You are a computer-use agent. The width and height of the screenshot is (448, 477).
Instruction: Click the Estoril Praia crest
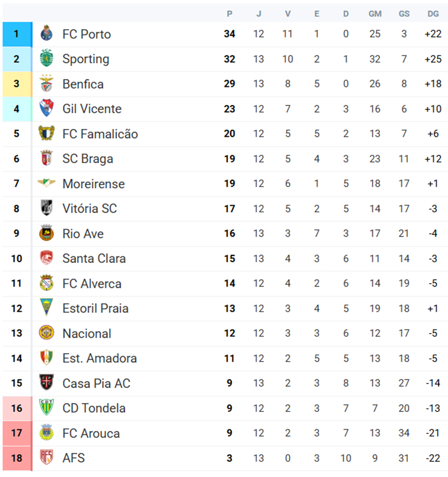click(46, 308)
